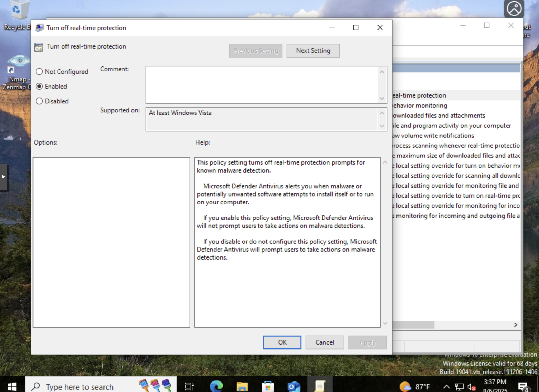Click the background window horizontal scrollbar thumb
The height and width of the screenshot is (392, 539).
[x=413, y=325]
